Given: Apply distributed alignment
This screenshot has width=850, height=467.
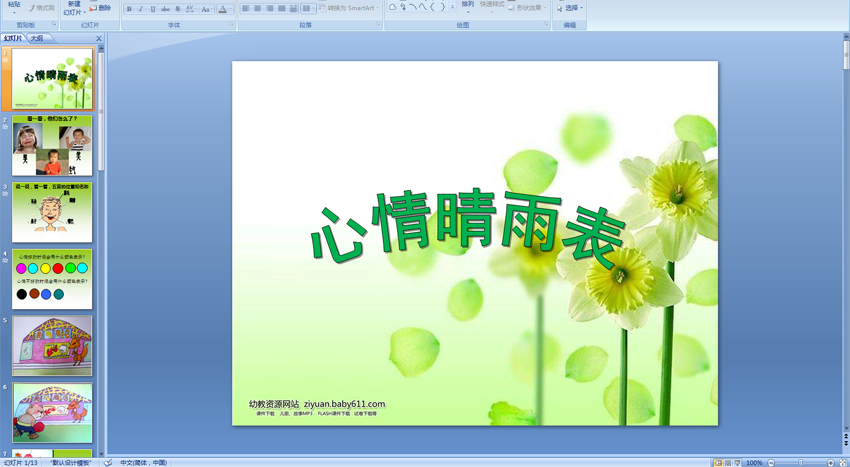Looking at the screenshot, I should tap(293, 9).
